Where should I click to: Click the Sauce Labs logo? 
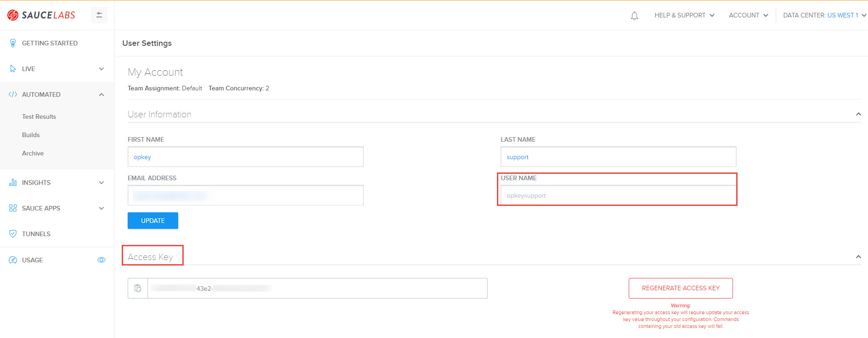[41, 15]
